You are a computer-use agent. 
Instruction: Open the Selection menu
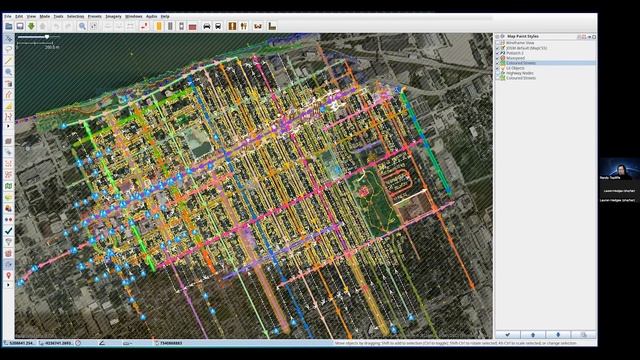pos(76,16)
